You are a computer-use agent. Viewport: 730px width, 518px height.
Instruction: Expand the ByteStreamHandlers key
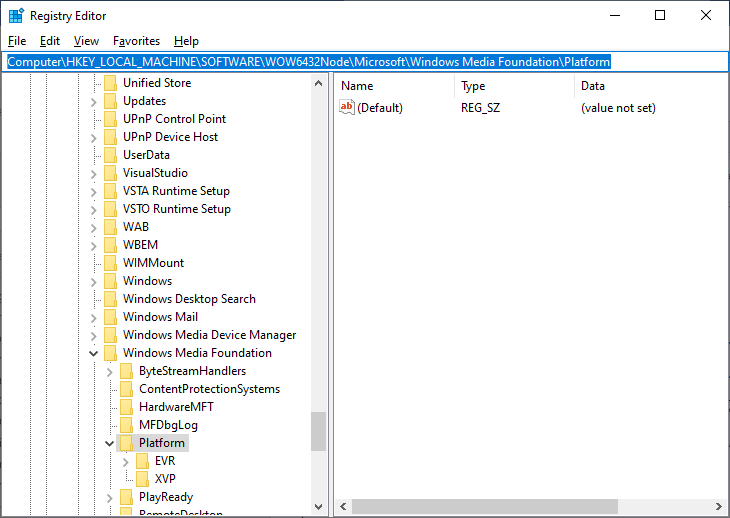point(109,371)
